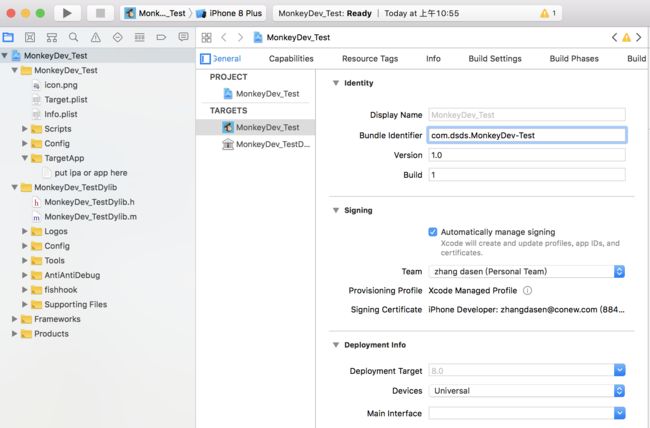Expand the fishhook folder
This screenshot has width=650, height=428.
pyautogui.click(x=24, y=289)
